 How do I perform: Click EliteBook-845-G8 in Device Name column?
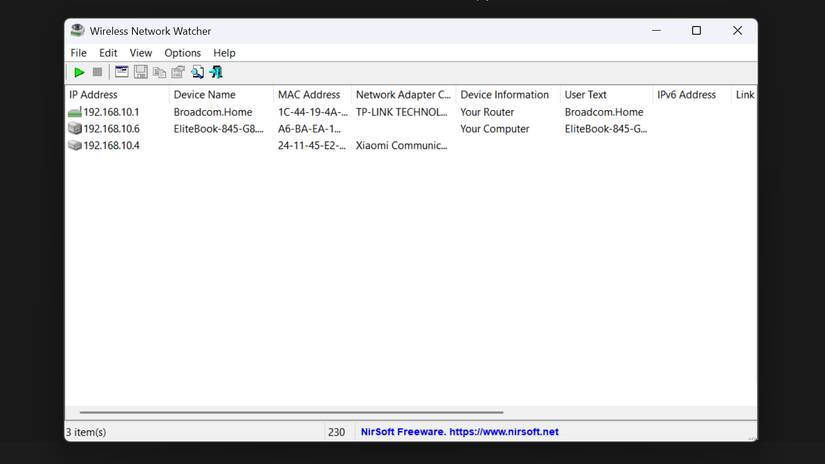[218, 128]
